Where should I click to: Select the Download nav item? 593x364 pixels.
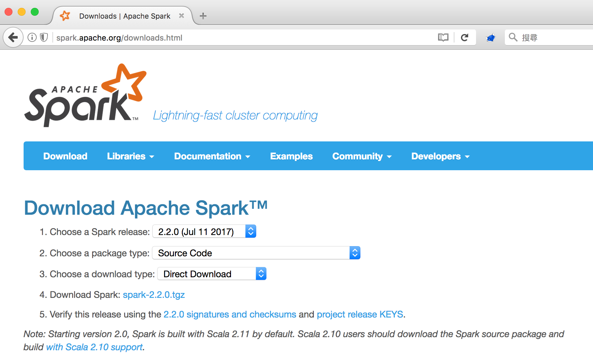pos(65,156)
